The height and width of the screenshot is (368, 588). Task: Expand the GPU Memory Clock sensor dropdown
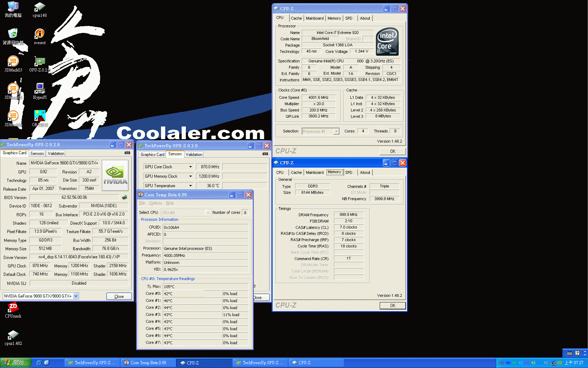[190, 176]
